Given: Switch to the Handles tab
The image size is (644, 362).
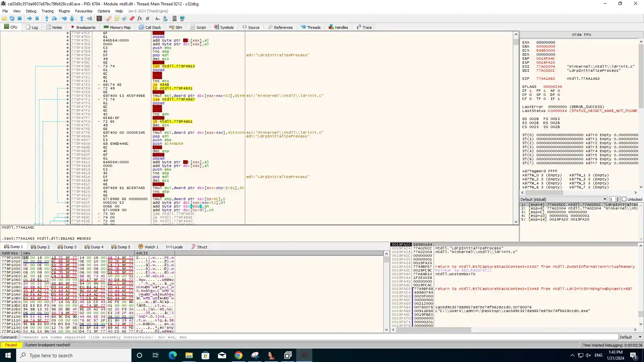Looking at the screenshot, I should click(x=338, y=27).
